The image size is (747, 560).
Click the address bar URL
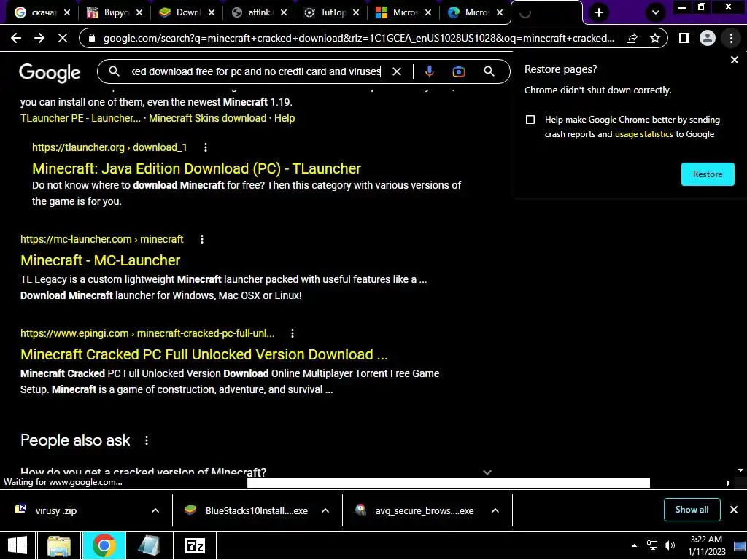point(358,38)
